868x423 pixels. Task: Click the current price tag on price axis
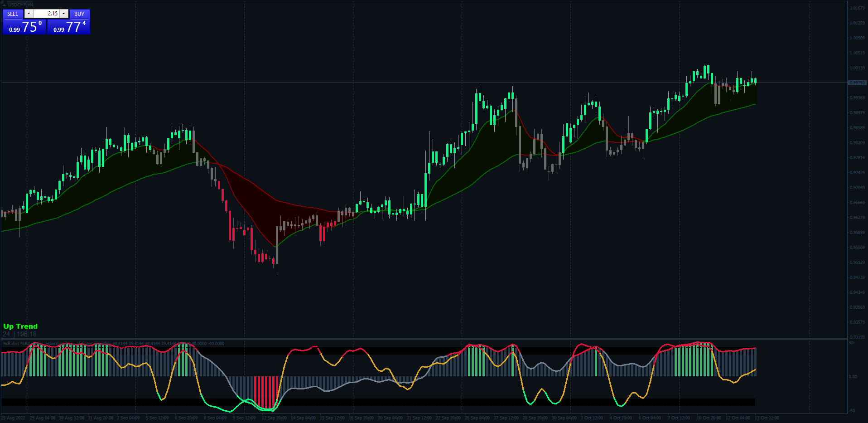point(857,83)
